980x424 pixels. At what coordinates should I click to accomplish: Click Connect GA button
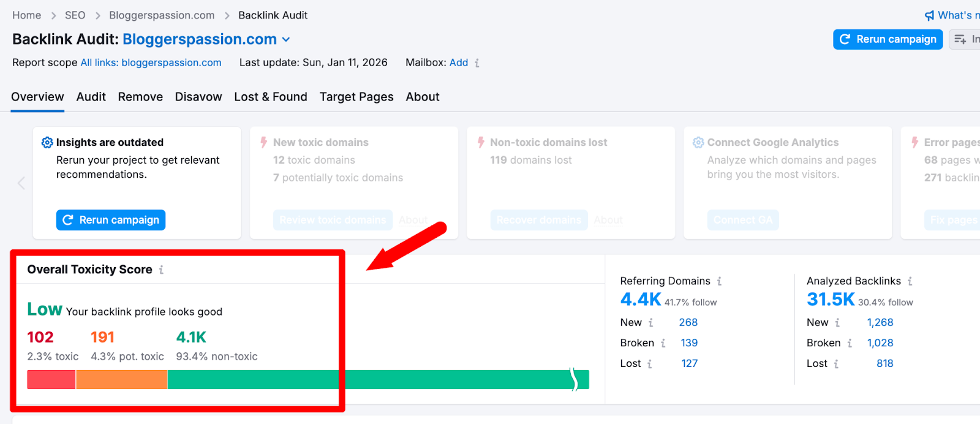coord(743,220)
